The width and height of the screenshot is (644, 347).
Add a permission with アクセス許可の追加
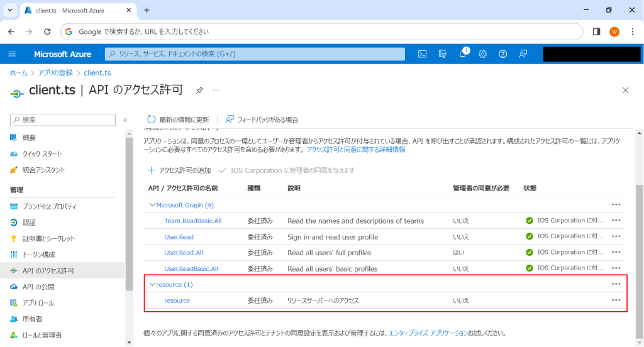179,170
